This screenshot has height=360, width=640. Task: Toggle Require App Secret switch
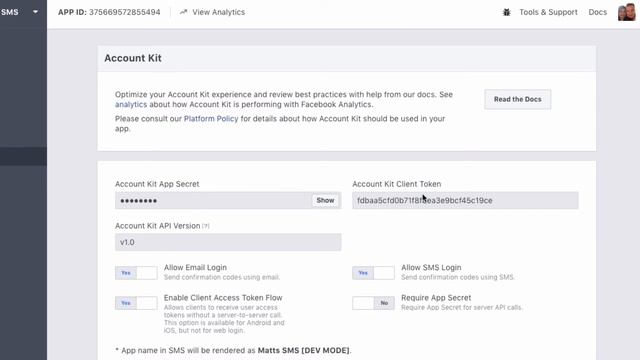coord(373,303)
